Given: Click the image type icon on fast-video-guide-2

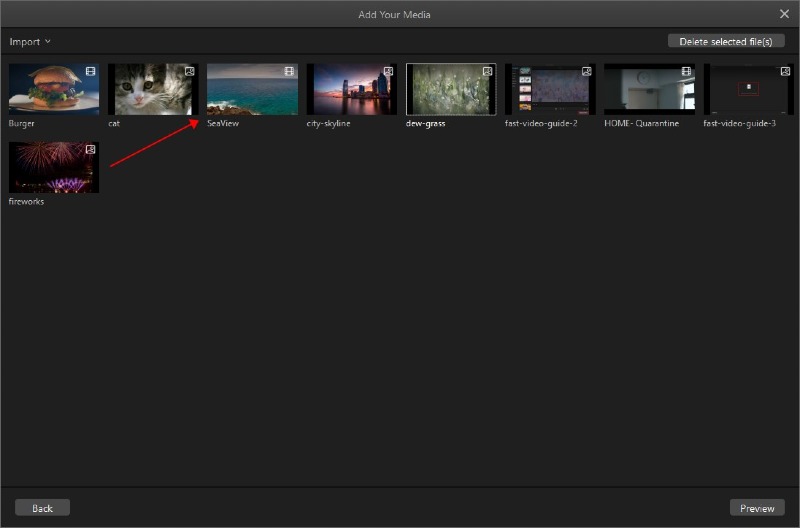Looking at the screenshot, I should click(x=587, y=71).
